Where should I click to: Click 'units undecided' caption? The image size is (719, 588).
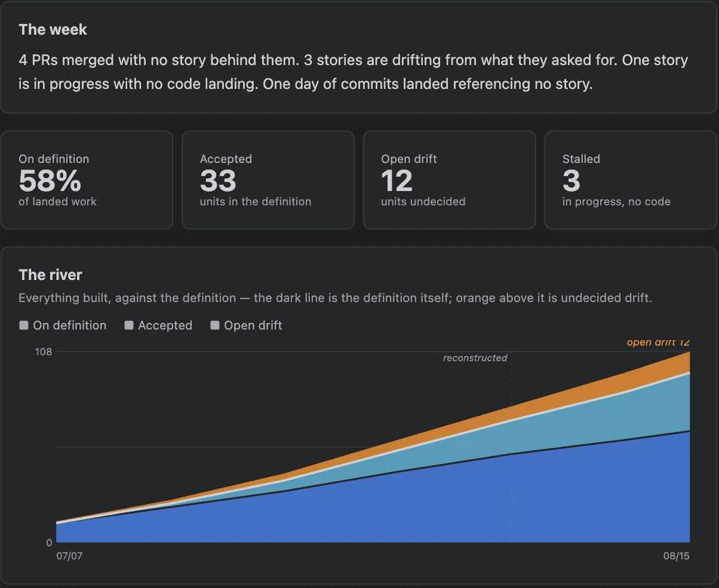pos(423,201)
